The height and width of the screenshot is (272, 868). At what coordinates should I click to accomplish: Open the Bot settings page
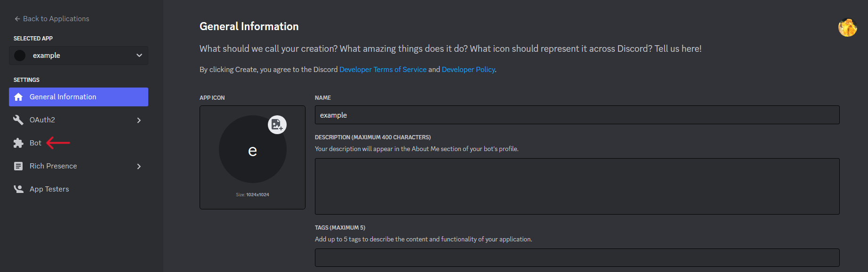point(34,143)
